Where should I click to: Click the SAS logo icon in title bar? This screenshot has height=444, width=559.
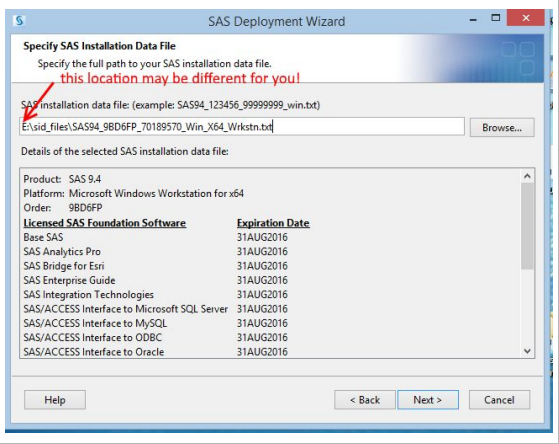[x=19, y=21]
